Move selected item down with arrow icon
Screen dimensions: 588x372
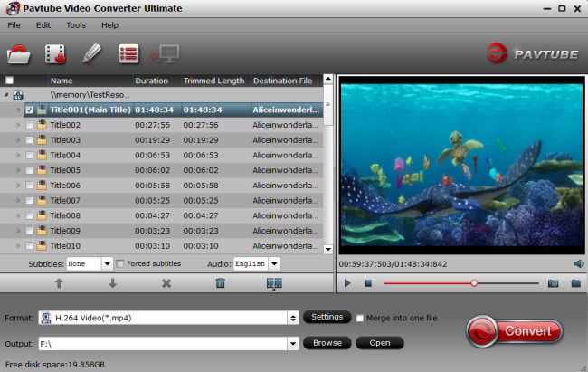pos(112,283)
